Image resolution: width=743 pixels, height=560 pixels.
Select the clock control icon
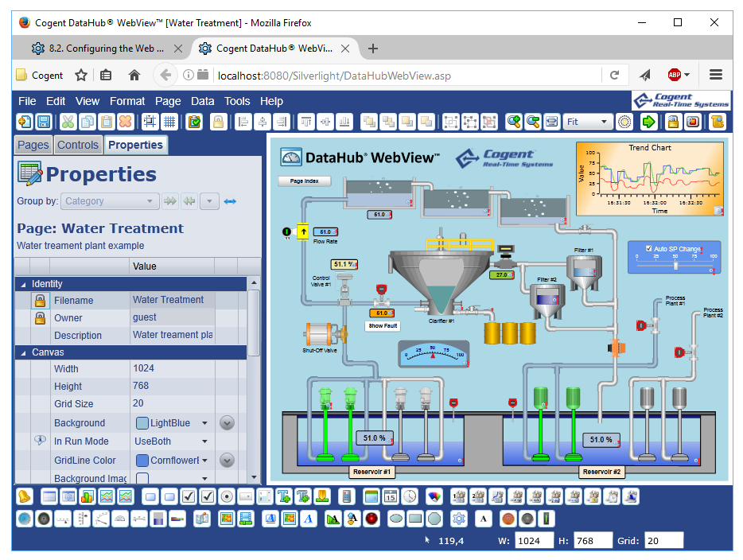[x=410, y=496]
